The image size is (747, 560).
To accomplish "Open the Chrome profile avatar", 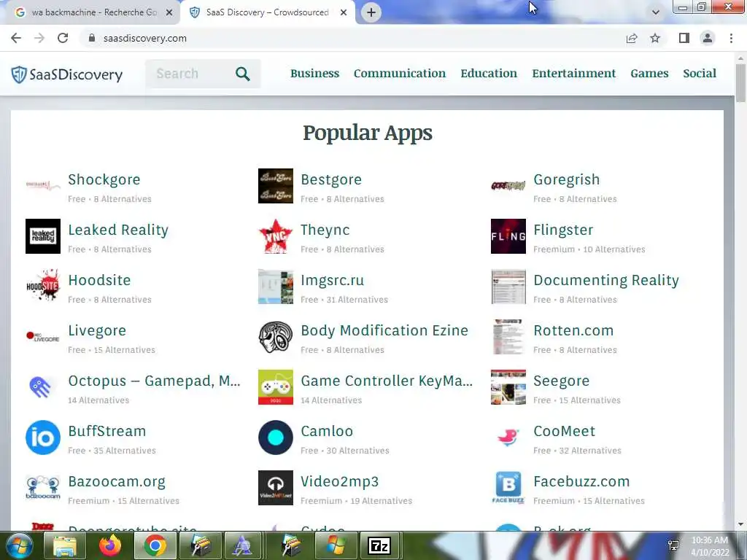I will [708, 38].
